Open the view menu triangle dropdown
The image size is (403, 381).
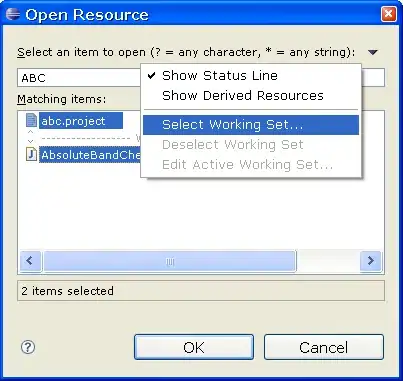(373, 52)
